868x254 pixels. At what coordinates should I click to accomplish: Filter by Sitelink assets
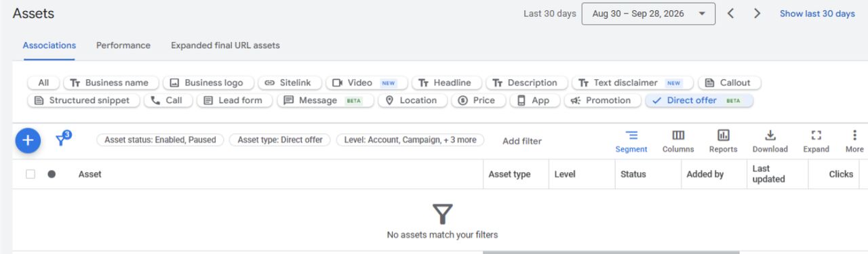pyautogui.click(x=290, y=83)
